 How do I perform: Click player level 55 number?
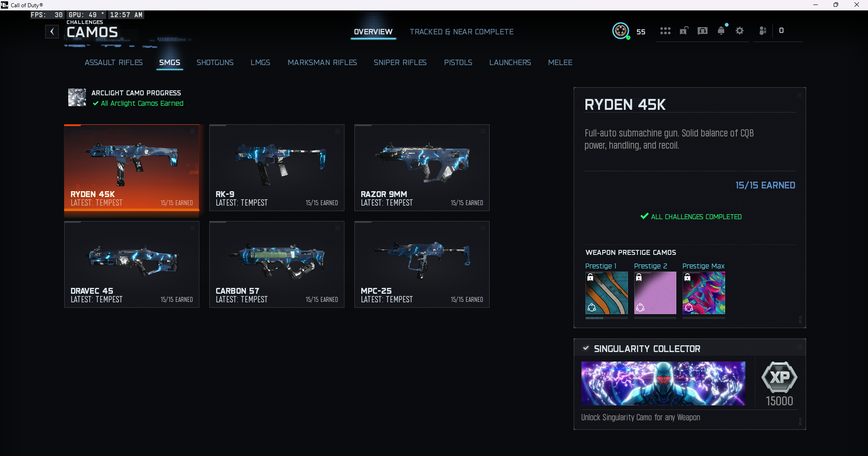point(641,32)
